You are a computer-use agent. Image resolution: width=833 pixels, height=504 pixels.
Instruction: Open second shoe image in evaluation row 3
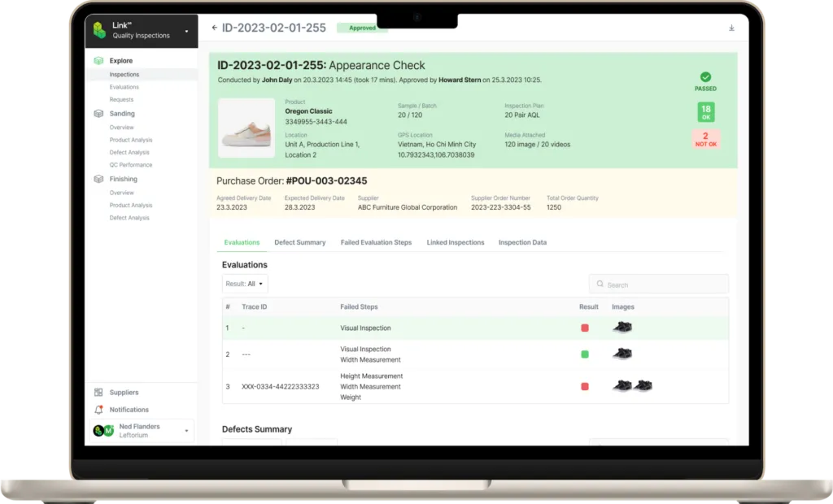643,385
